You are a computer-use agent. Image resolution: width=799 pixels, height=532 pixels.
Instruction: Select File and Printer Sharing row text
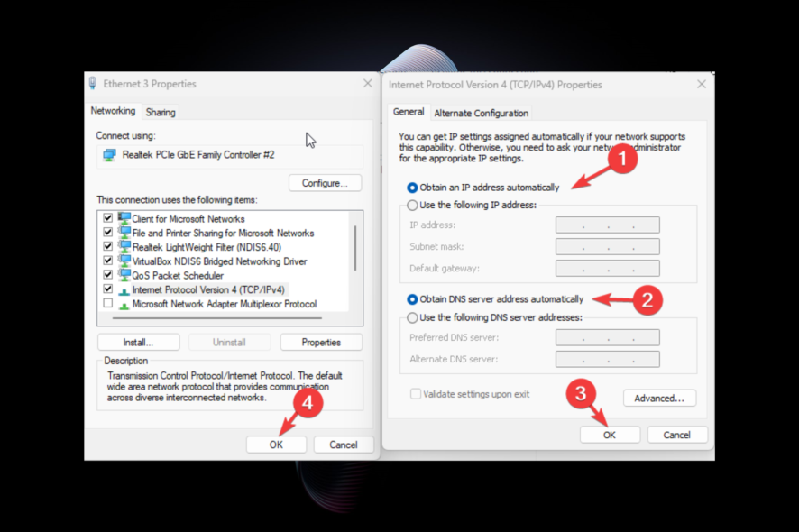click(223, 233)
